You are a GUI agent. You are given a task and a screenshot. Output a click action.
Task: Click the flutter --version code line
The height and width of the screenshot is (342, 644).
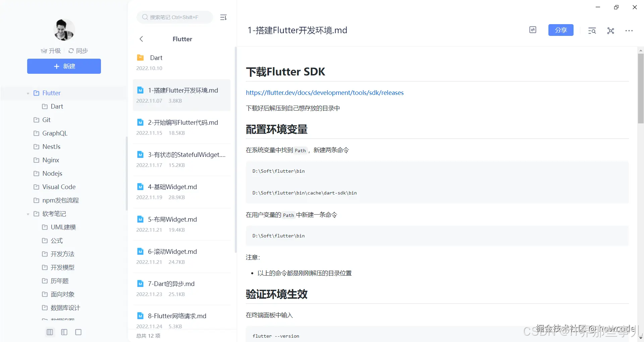[x=276, y=336]
